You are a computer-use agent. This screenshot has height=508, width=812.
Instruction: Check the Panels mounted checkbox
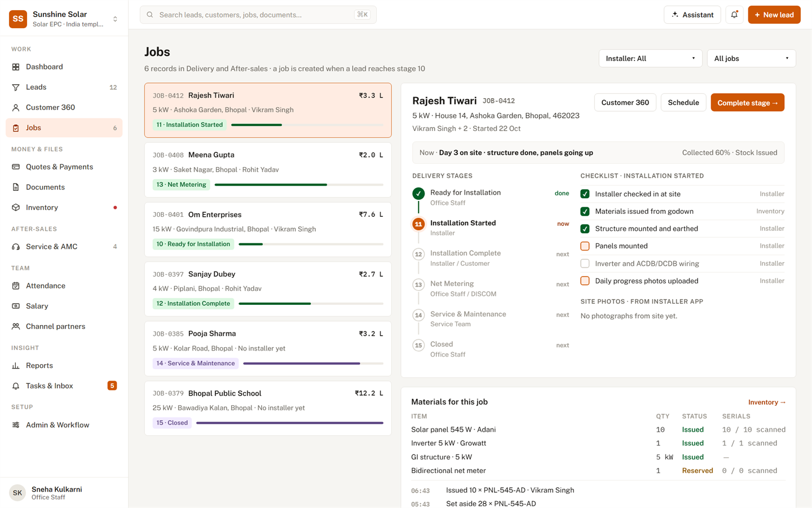point(585,246)
